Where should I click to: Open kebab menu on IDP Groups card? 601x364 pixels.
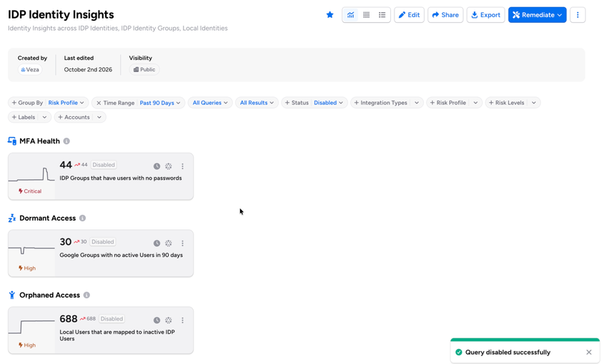[182, 166]
